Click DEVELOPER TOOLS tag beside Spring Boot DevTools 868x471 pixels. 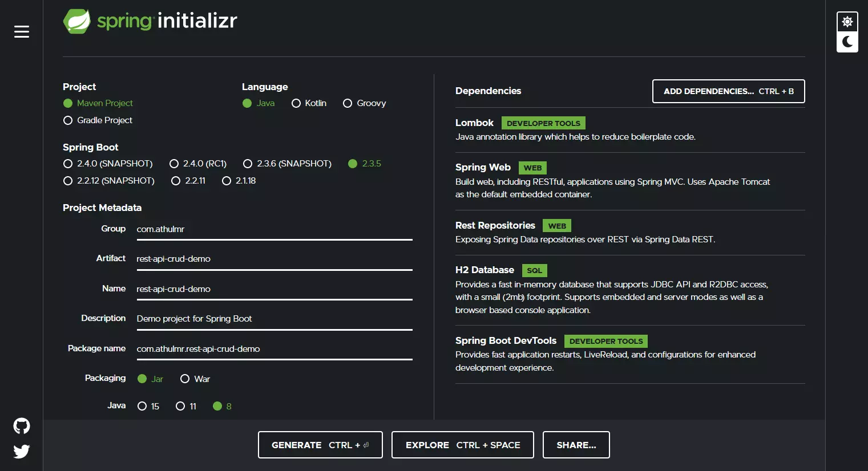(606, 342)
